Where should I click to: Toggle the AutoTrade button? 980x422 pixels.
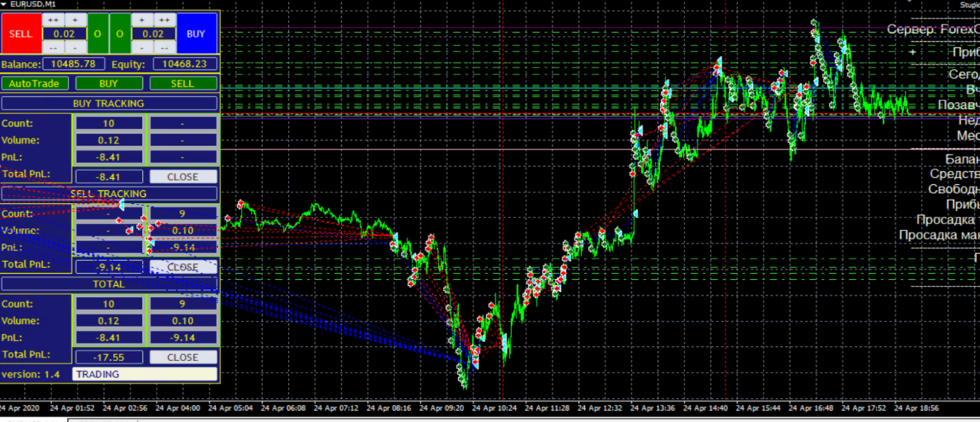[35, 84]
